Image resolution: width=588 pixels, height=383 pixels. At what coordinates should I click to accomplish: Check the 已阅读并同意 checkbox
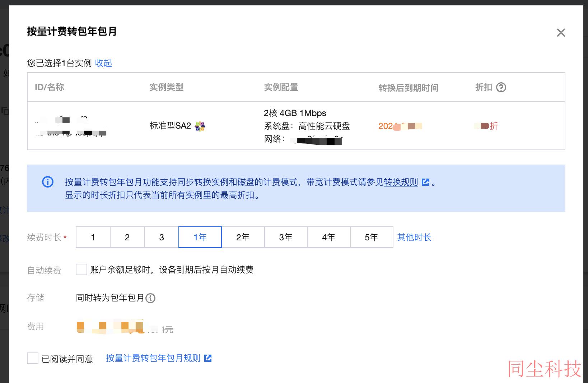coord(33,358)
